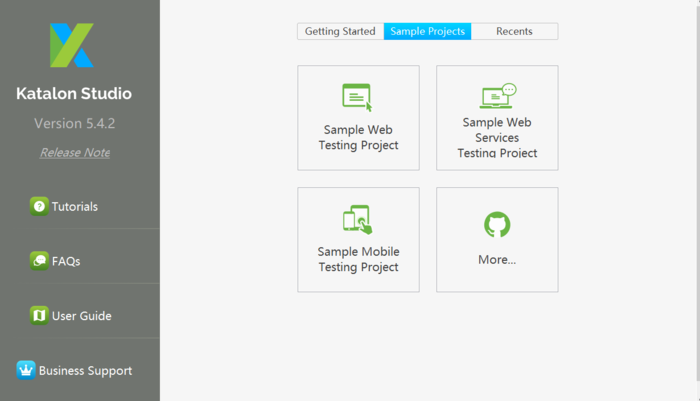Open the Business Support link
Viewport: 700px width, 401px height.
(85, 371)
